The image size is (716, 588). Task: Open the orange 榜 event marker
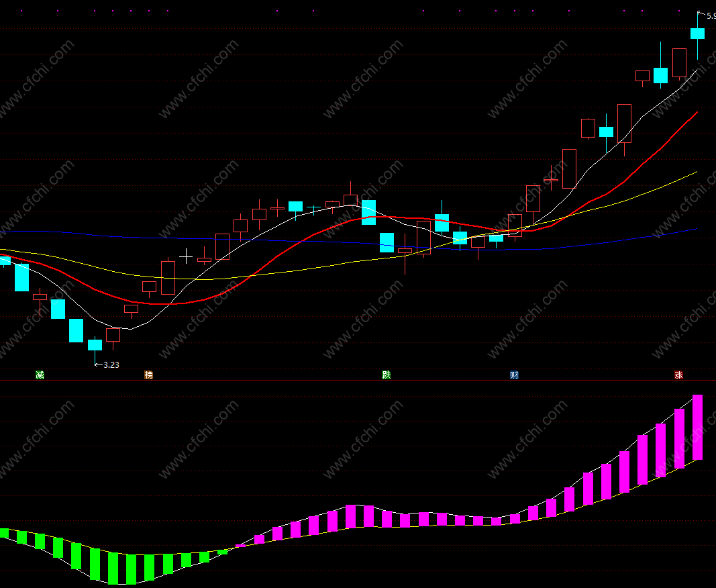click(148, 375)
